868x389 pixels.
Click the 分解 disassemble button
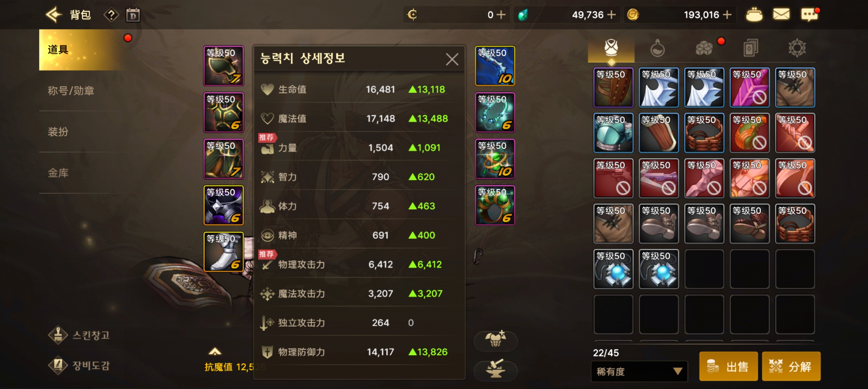click(x=791, y=367)
